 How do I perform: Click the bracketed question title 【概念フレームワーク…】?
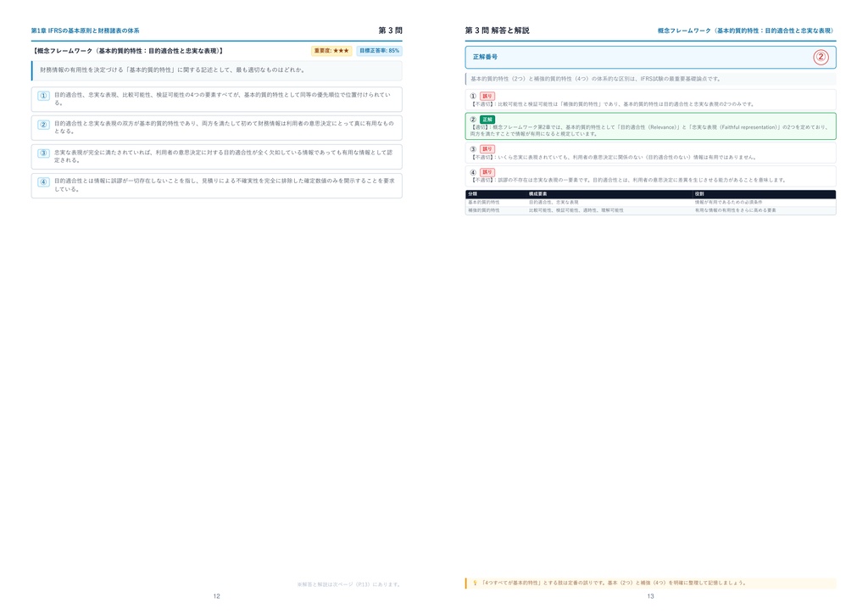coord(128,51)
